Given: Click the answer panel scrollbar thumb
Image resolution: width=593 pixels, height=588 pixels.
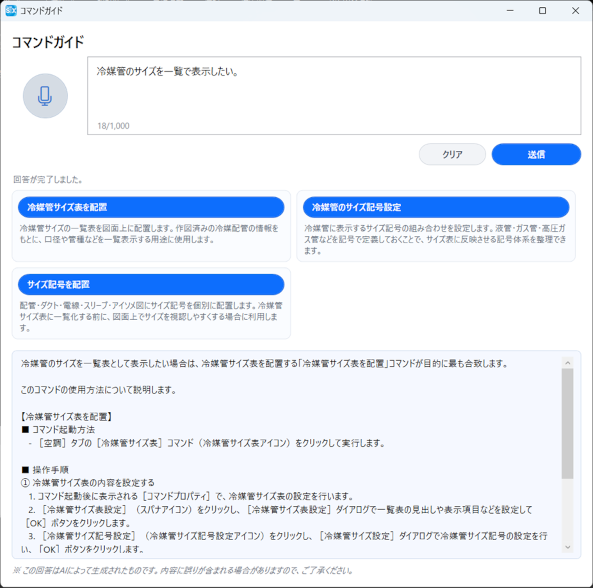Looking at the screenshot, I should (567, 424).
